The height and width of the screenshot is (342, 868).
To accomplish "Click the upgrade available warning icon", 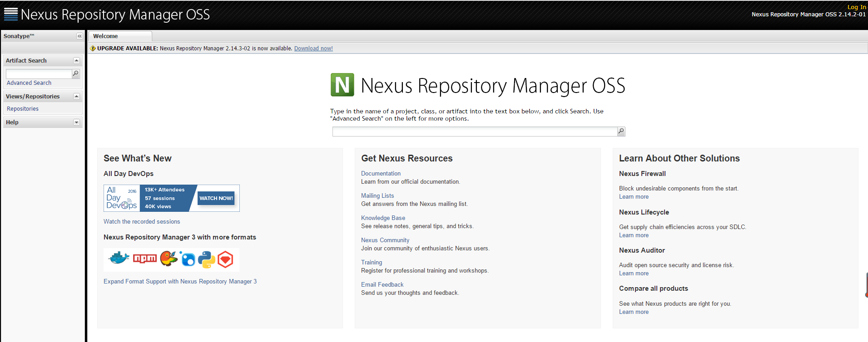I will (93, 49).
